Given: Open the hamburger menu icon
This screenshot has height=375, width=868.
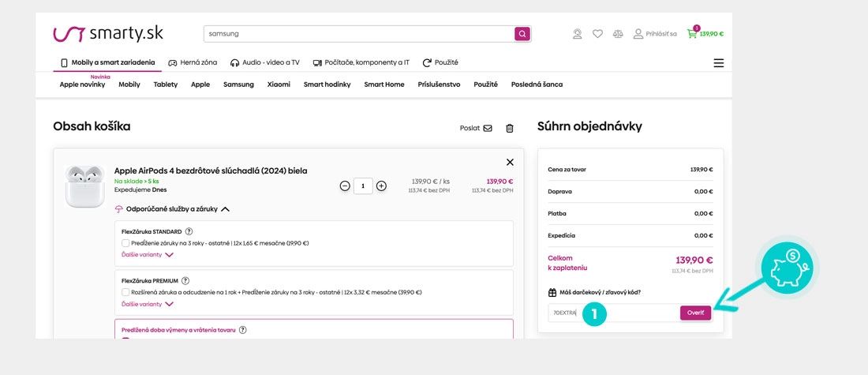Looking at the screenshot, I should 719,63.
